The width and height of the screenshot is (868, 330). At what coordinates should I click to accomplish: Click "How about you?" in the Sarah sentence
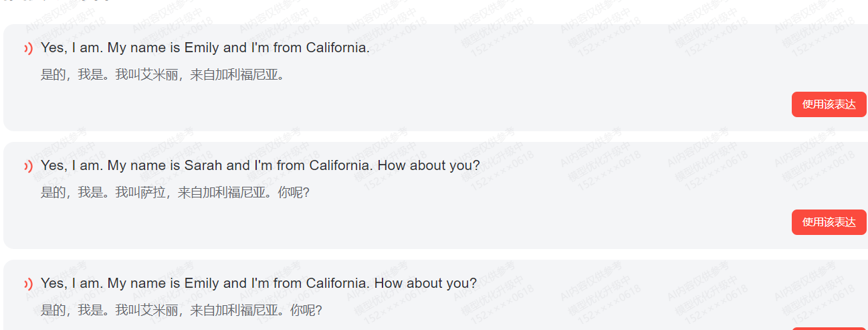(429, 166)
